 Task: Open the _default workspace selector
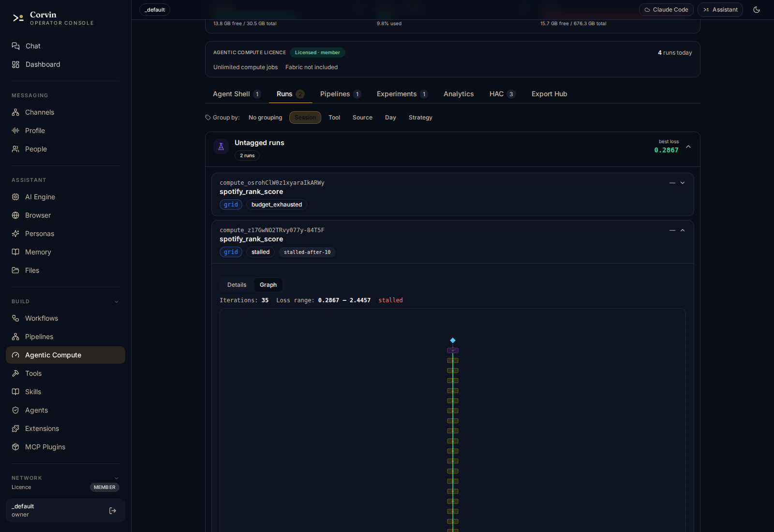click(x=155, y=10)
